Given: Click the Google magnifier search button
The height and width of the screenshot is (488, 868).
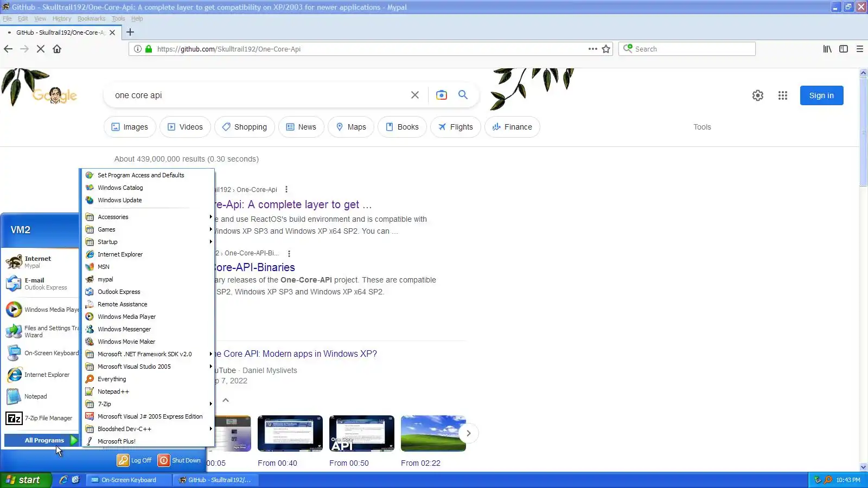Looking at the screenshot, I should [463, 95].
